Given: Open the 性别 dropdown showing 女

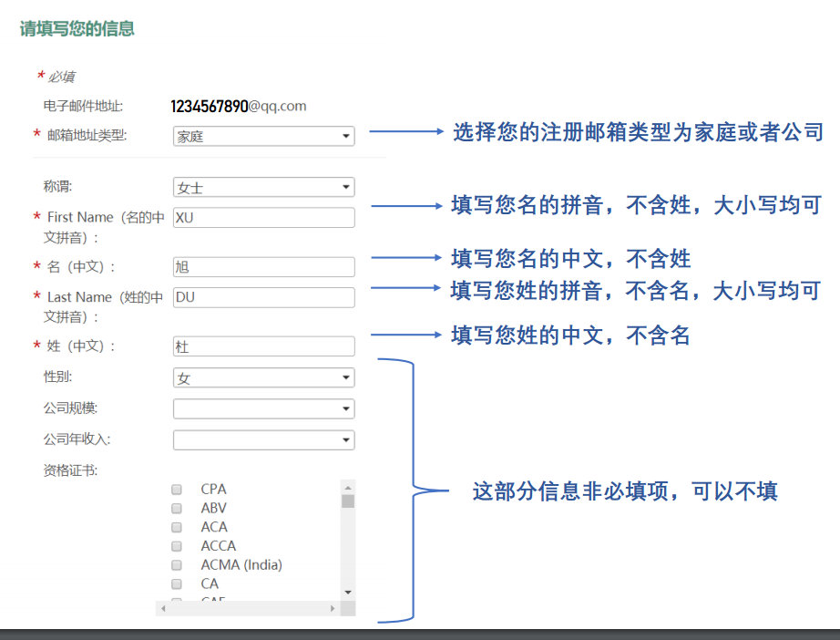Looking at the screenshot, I should (x=263, y=377).
